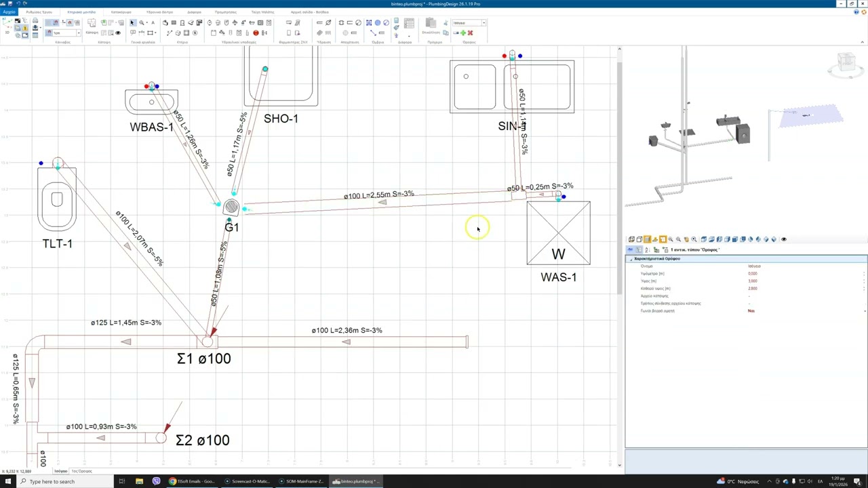Viewport: 868px width, 488px height.
Task: Open Google Chrome TiSoft Emails taskbar item
Action: point(192,481)
